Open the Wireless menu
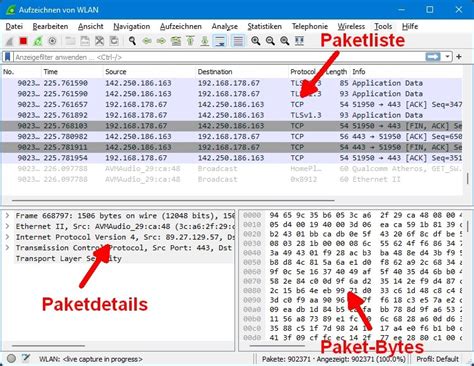474x366 pixels. click(x=351, y=26)
